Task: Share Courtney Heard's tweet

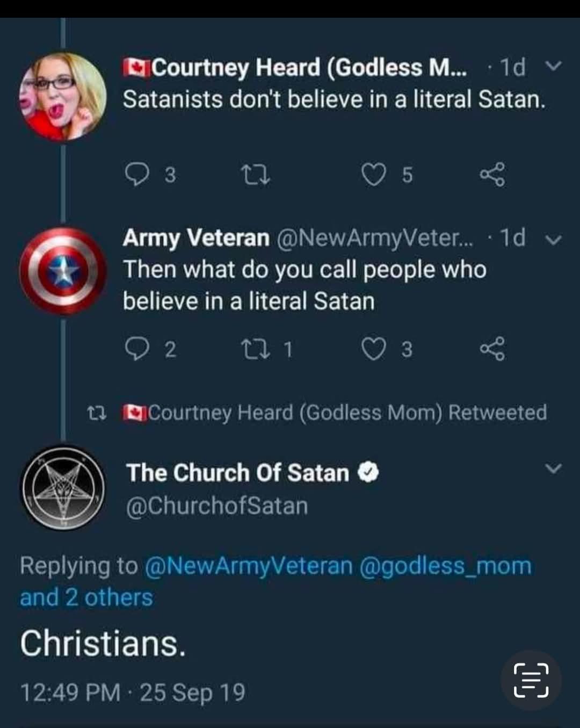Action: tap(492, 174)
